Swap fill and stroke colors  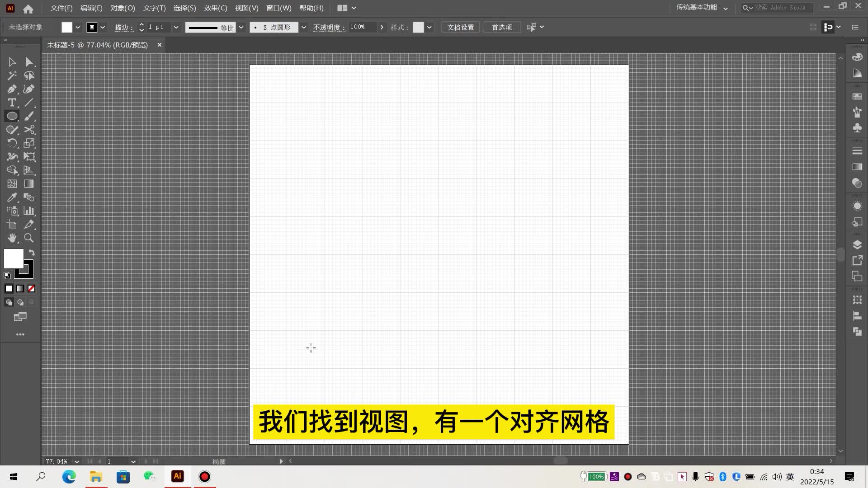[x=32, y=253]
